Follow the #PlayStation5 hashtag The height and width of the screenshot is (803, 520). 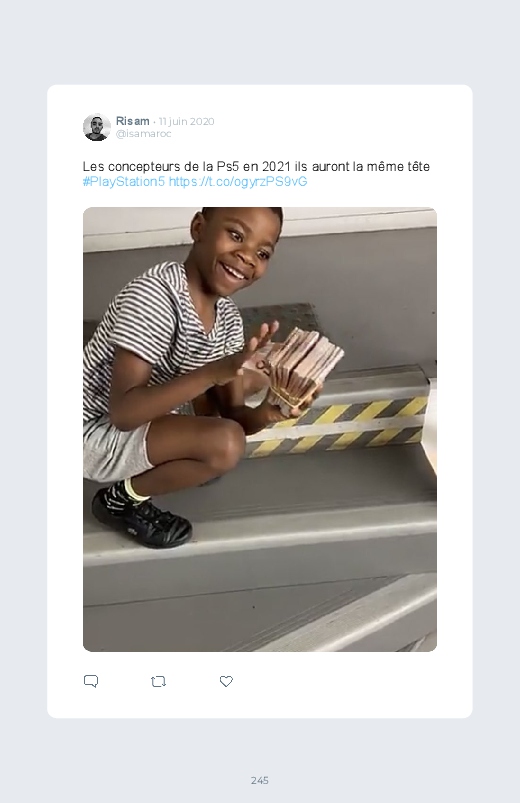[123, 182]
